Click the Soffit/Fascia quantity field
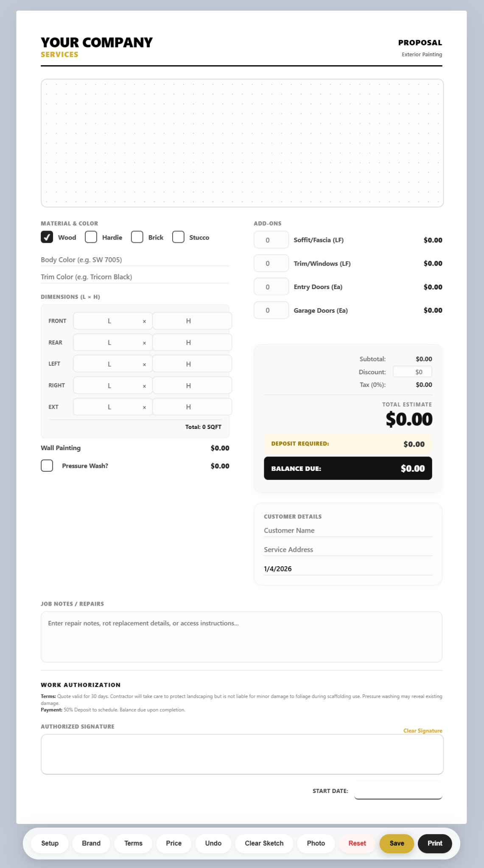Image resolution: width=484 pixels, height=868 pixels. point(271,240)
